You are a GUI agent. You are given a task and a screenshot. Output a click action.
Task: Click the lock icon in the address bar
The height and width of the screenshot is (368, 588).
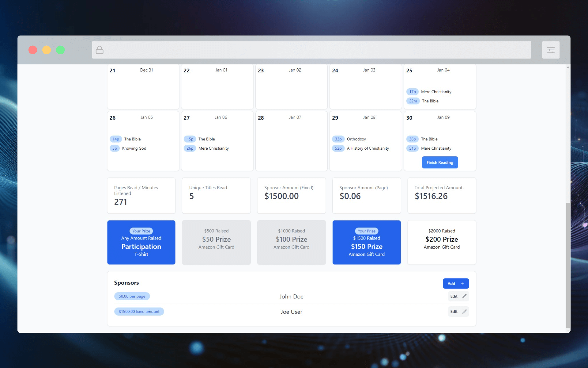pyautogui.click(x=99, y=50)
